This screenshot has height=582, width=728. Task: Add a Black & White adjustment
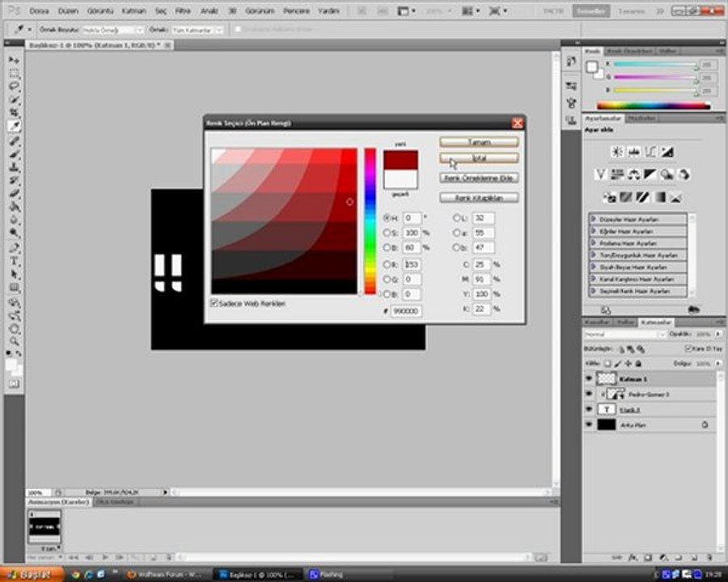pos(650,175)
